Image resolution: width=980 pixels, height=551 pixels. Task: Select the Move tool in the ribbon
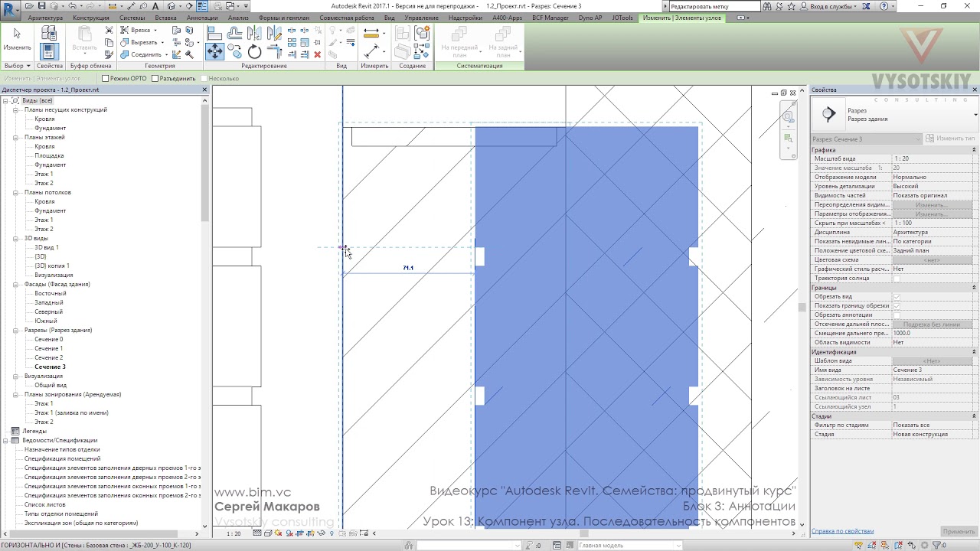pyautogui.click(x=214, y=51)
